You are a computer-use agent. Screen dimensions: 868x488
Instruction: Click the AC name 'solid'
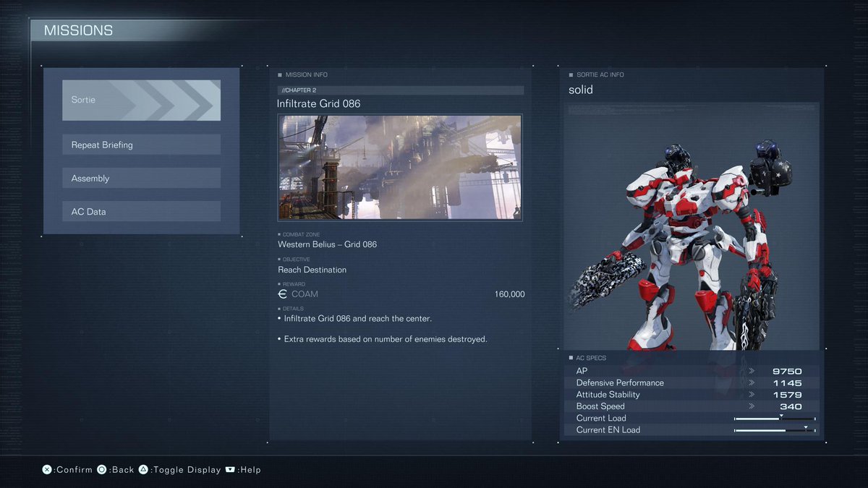click(x=581, y=90)
